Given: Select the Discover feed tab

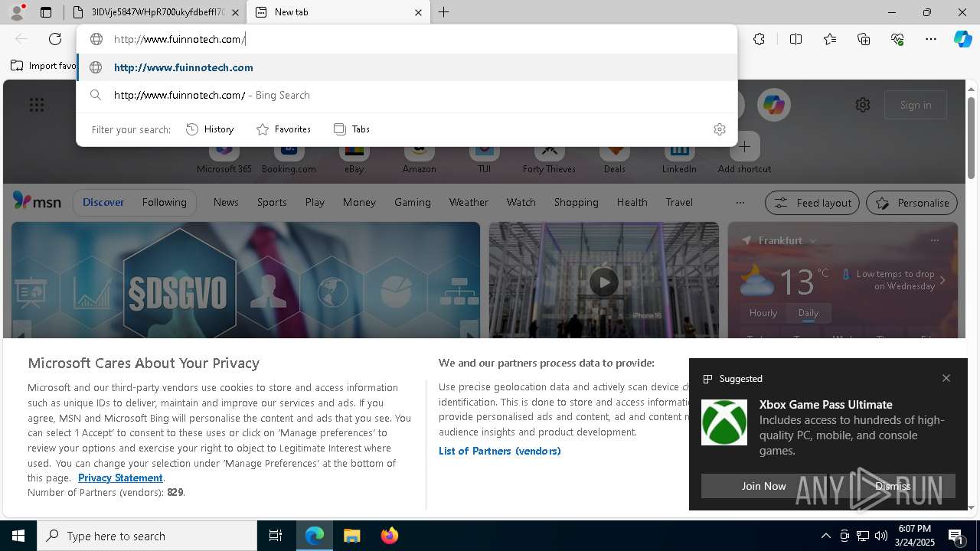Looking at the screenshot, I should point(103,202).
